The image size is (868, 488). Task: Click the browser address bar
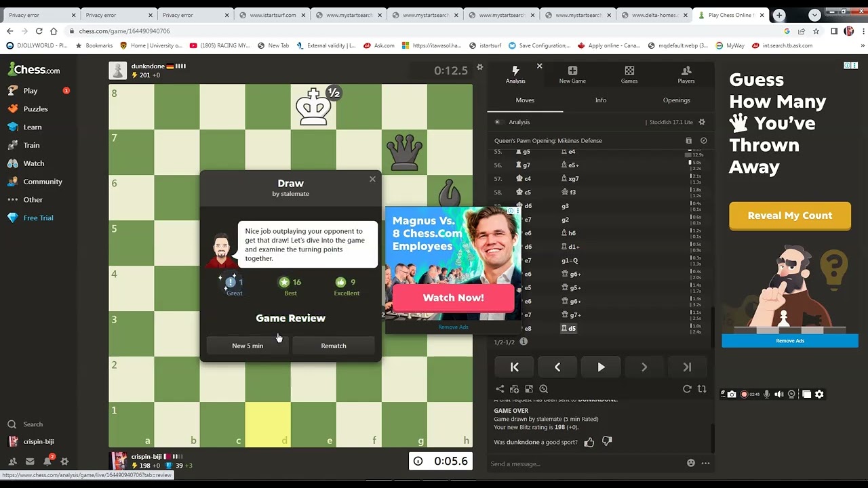tap(427, 31)
